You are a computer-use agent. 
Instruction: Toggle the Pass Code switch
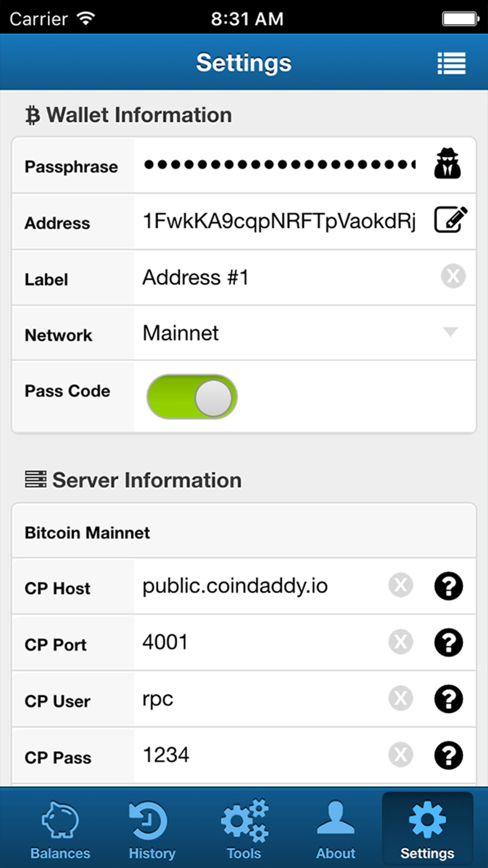coord(192,396)
